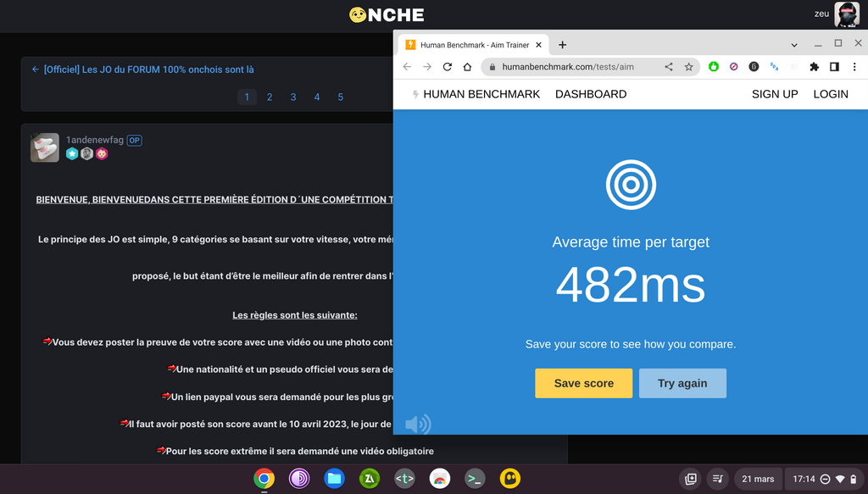Click the Try again button
The width and height of the screenshot is (868, 494).
(x=682, y=383)
